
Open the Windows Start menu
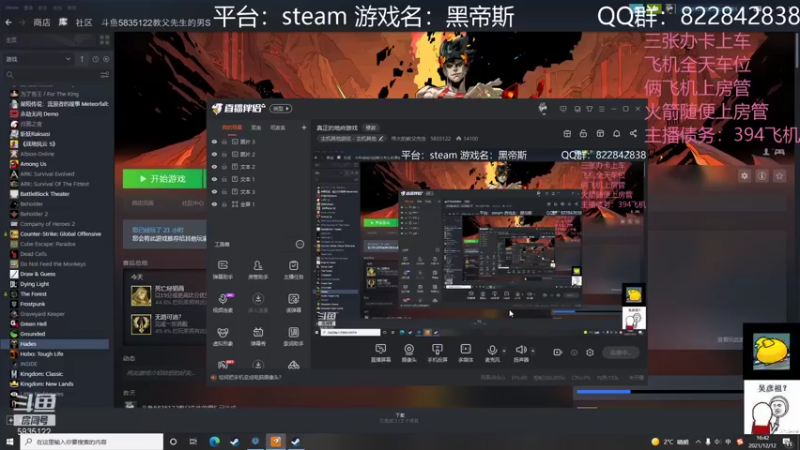point(10,441)
